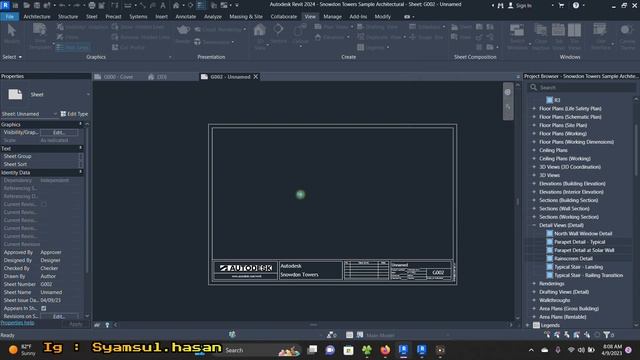Open the Architecture ribbon tab
Screen dimensions: 640x360
click(37, 17)
